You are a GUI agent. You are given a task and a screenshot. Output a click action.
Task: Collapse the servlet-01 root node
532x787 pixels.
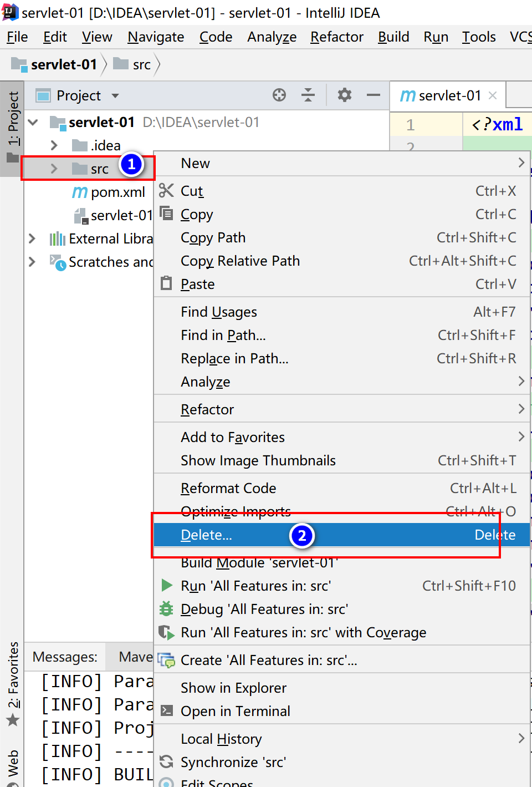point(33,122)
